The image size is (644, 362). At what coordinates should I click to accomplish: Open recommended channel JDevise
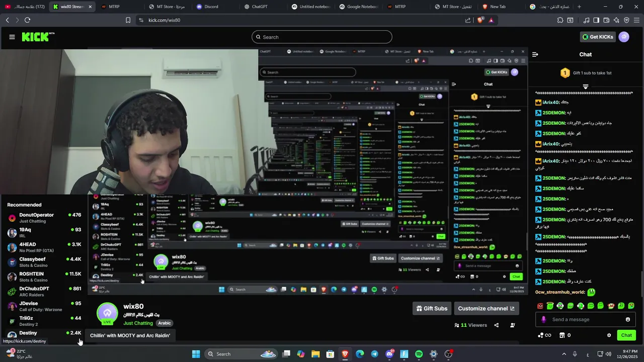(x=44, y=306)
